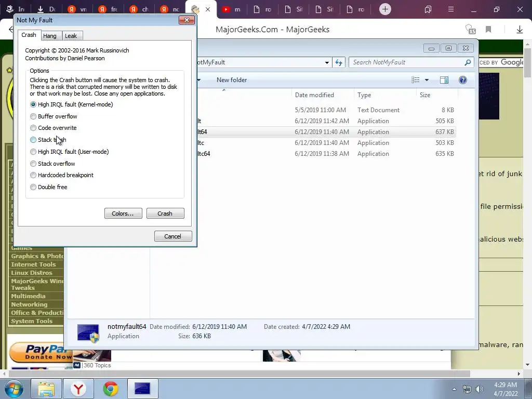Select the 505 KB Application file row

[x=326, y=121]
